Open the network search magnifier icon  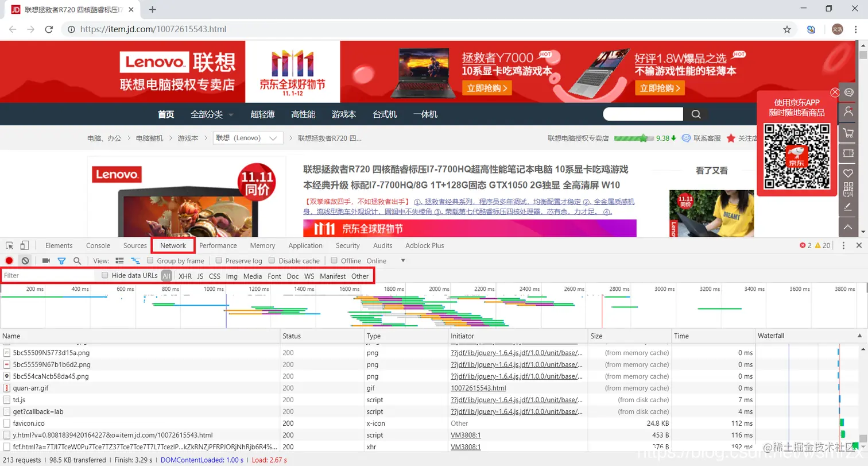(76, 261)
